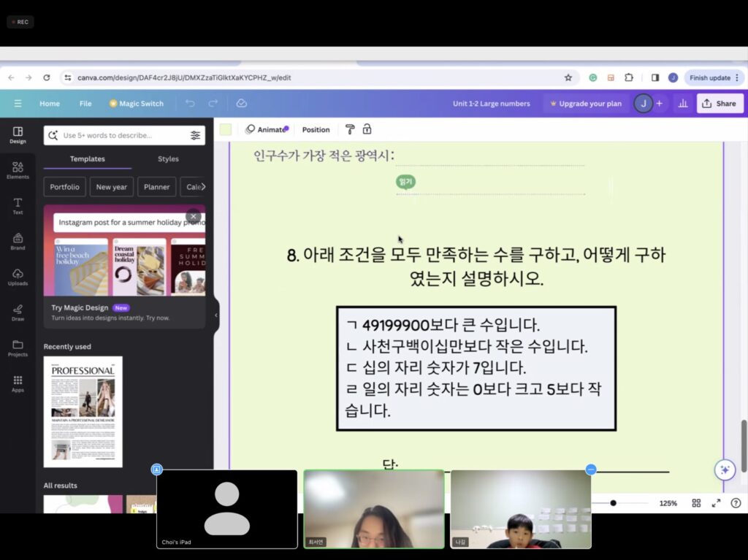View site information icon beside the URL
The width and height of the screenshot is (748, 560).
click(68, 77)
